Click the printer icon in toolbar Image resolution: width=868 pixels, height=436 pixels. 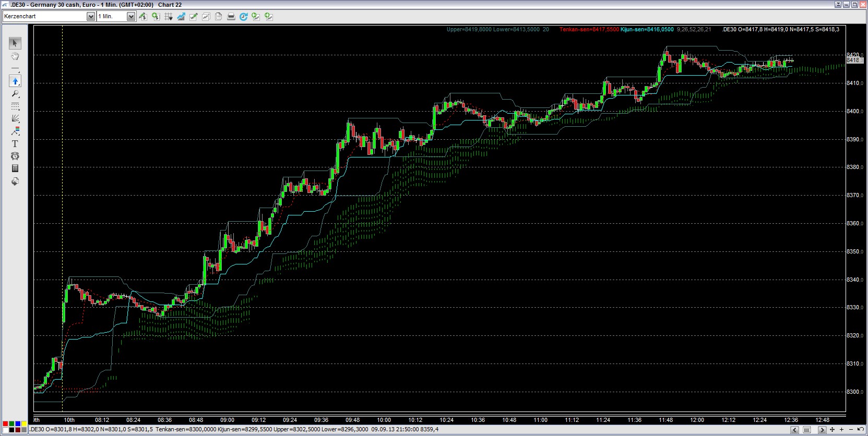click(x=231, y=17)
